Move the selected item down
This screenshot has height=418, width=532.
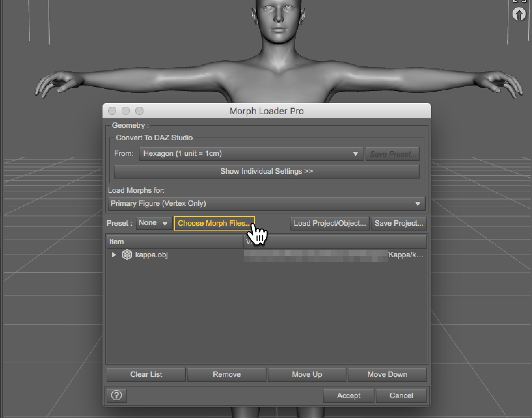click(387, 375)
